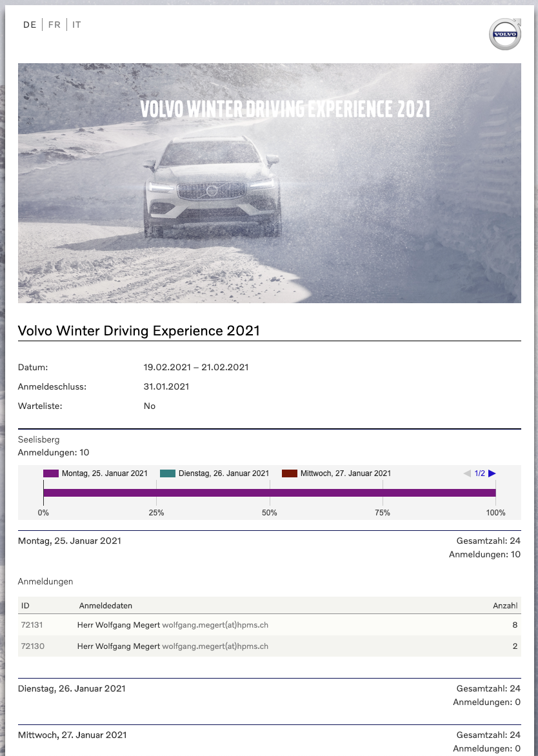This screenshot has width=538, height=756.
Task: Select Anmeldeschluss value 31.01.2021
Action: point(166,386)
